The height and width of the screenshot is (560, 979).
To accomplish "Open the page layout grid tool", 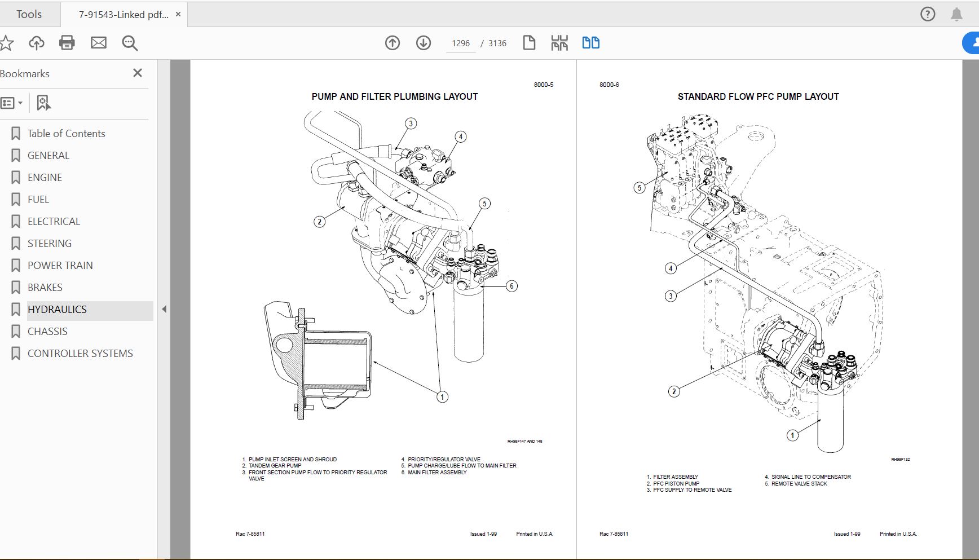I will pos(559,42).
